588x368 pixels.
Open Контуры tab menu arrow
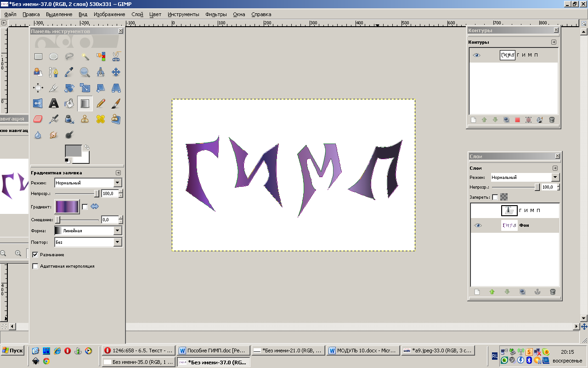[x=554, y=42]
